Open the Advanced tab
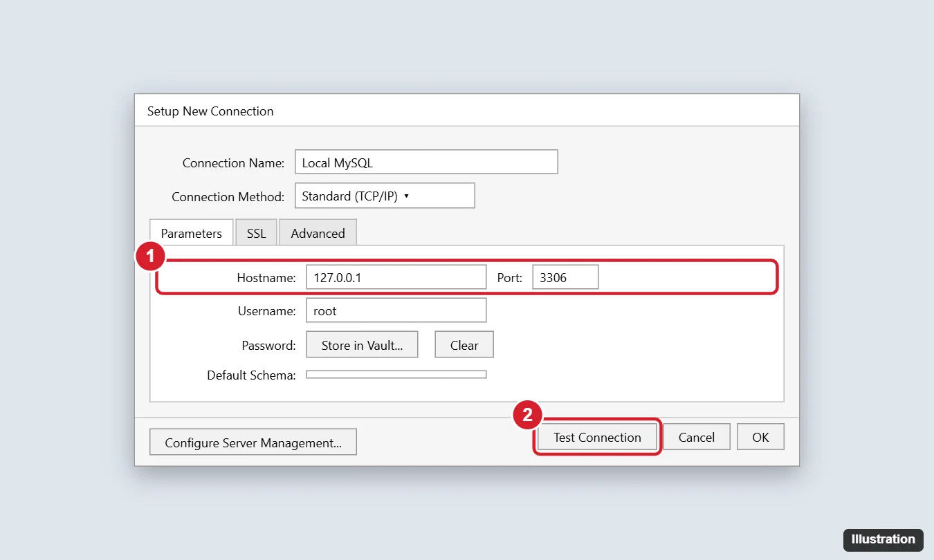The height and width of the screenshot is (560, 934). (x=318, y=233)
